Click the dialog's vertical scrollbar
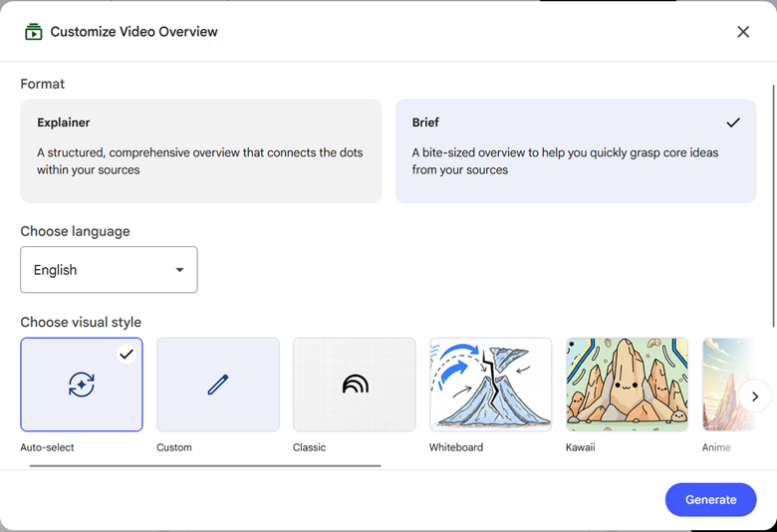The image size is (777, 532). (x=773, y=206)
